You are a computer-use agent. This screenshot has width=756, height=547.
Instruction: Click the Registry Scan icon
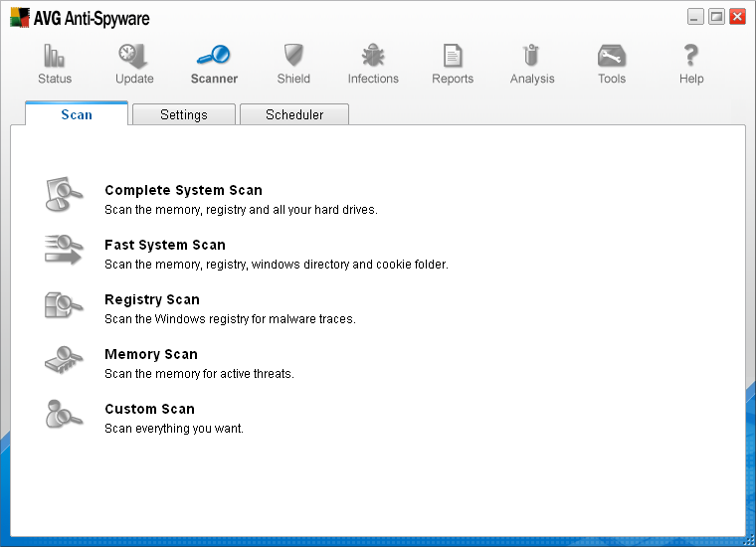(63, 304)
